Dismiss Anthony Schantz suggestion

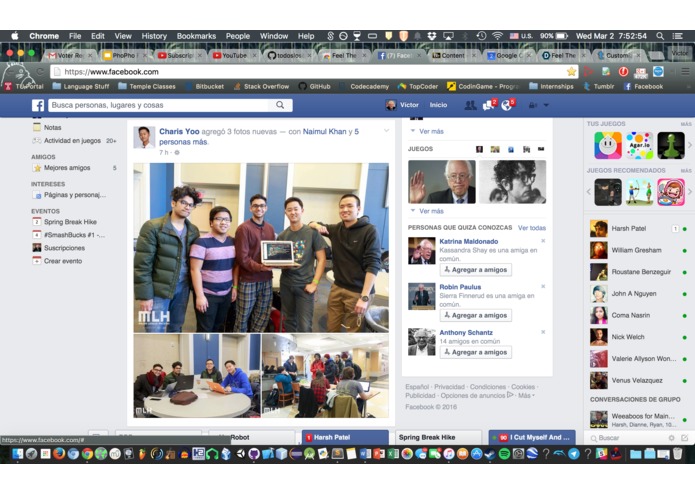coord(543,332)
